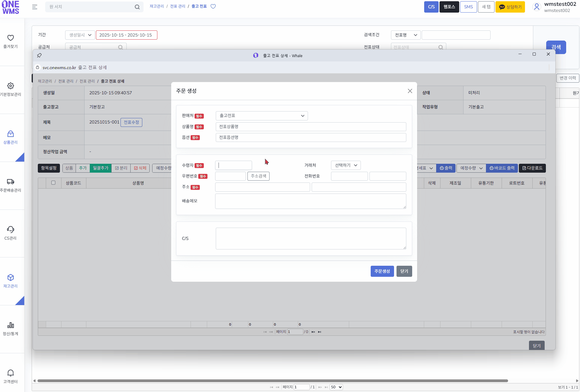Open 기본정보관리 gear icon in sidebar
This screenshot has width=580, height=392.
pos(10,86)
